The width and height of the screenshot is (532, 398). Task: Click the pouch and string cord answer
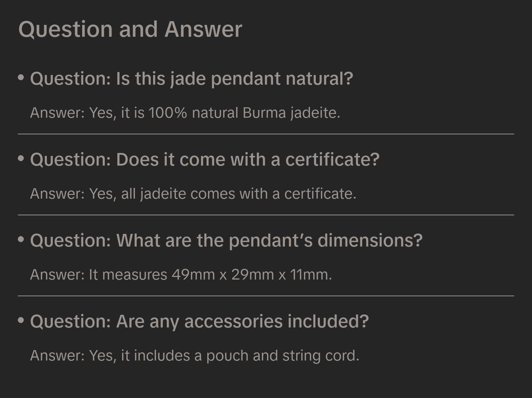(194, 356)
